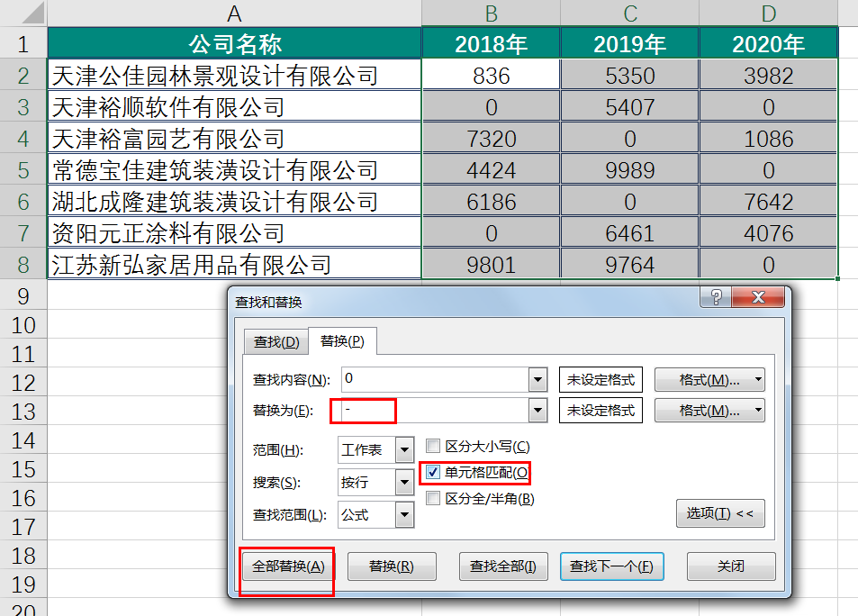Click the 关闭 button
Image resolution: width=858 pixels, height=616 pixels.
pos(731,566)
